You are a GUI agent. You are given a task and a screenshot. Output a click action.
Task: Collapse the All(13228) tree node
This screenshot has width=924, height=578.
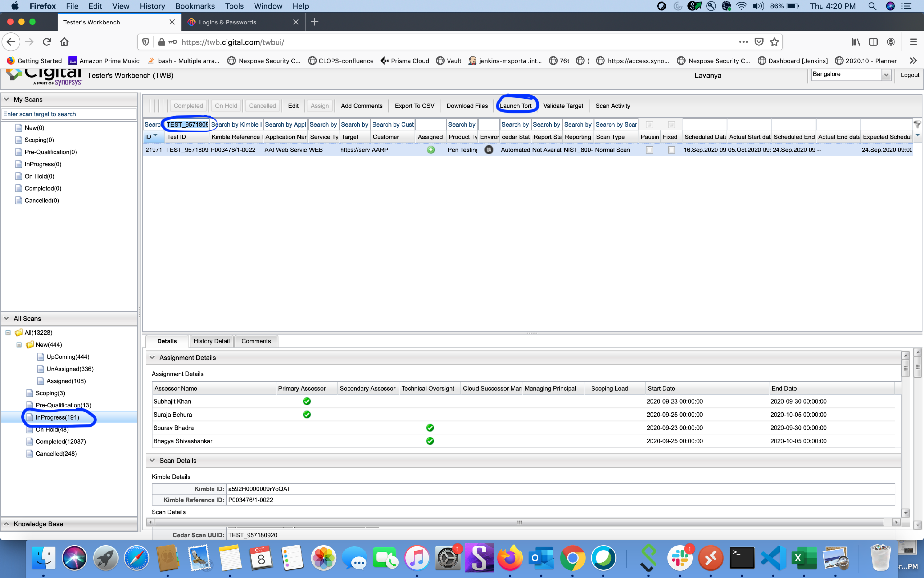coord(8,333)
